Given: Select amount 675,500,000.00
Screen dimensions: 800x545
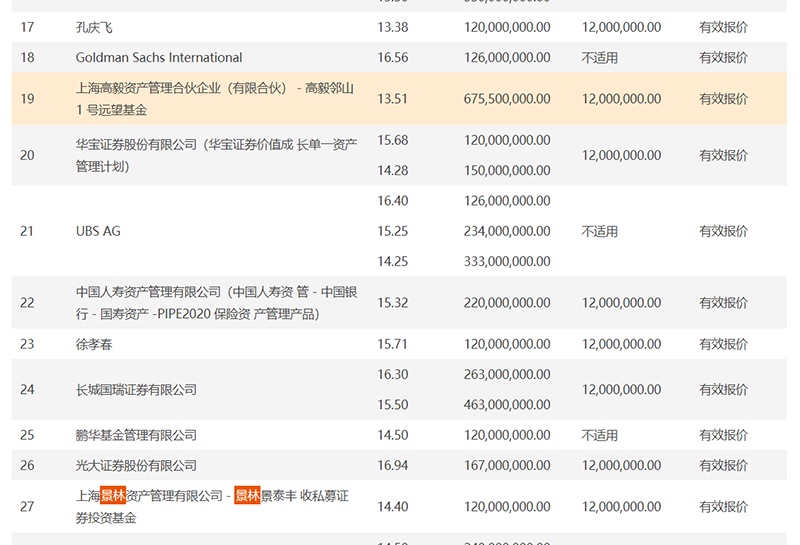Looking at the screenshot, I should [x=507, y=98].
